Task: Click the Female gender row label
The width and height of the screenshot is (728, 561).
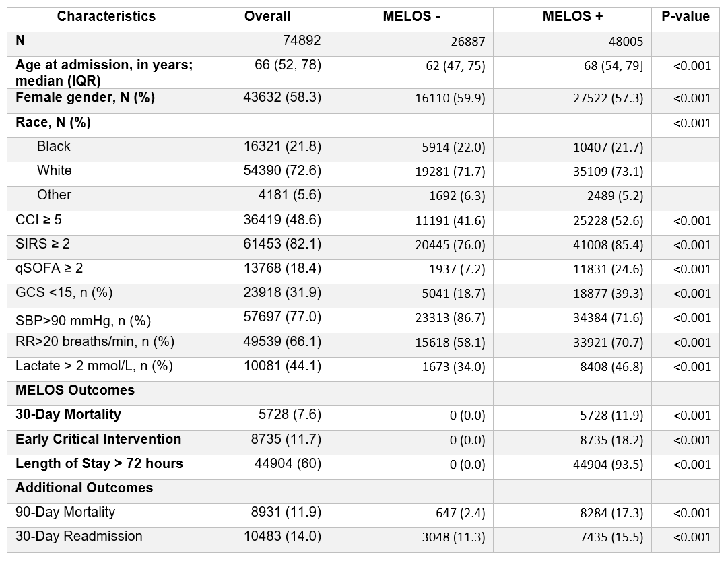Action: pos(86,98)
